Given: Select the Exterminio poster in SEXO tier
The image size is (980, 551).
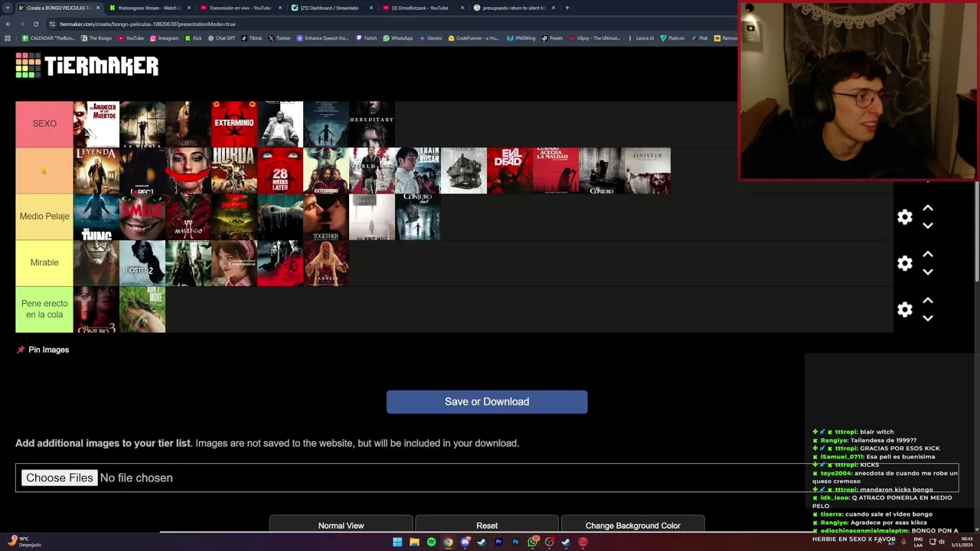Looking at the screenshot, I should point(234,124).
